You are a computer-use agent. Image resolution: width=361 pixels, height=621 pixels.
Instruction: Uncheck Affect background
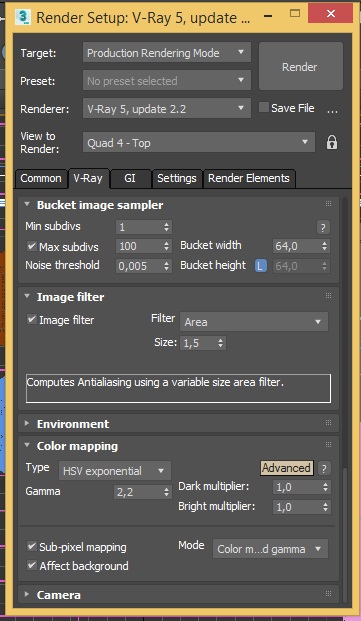coord(32,565)
